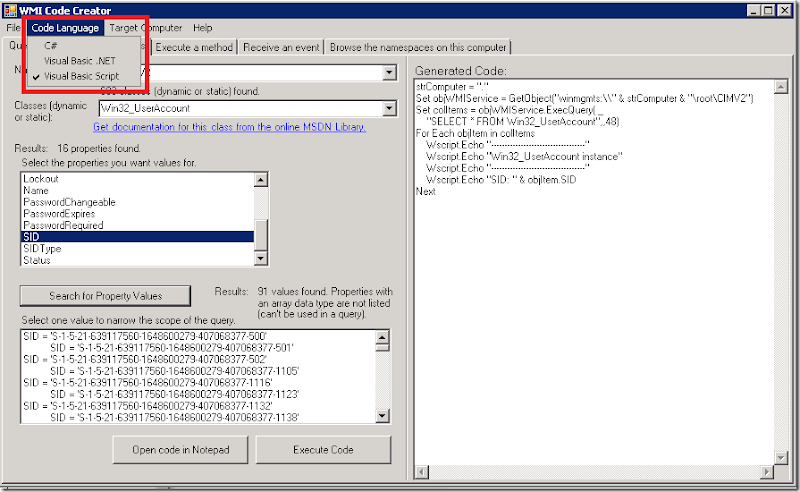The image size is (800, 492).
Task: Select SID value ending in 377-1123
Action: 174,395
